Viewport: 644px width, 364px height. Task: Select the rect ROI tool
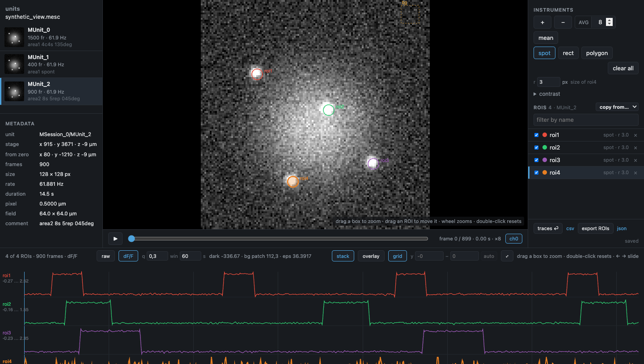point(568,53)
